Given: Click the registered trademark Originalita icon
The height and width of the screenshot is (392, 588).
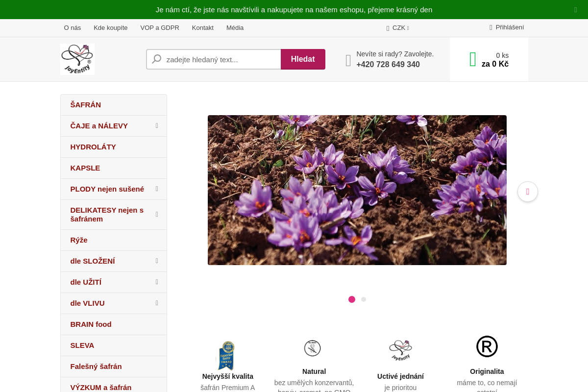Looking at the screenshot, I should pyautogui.click(x=487, y=346).
